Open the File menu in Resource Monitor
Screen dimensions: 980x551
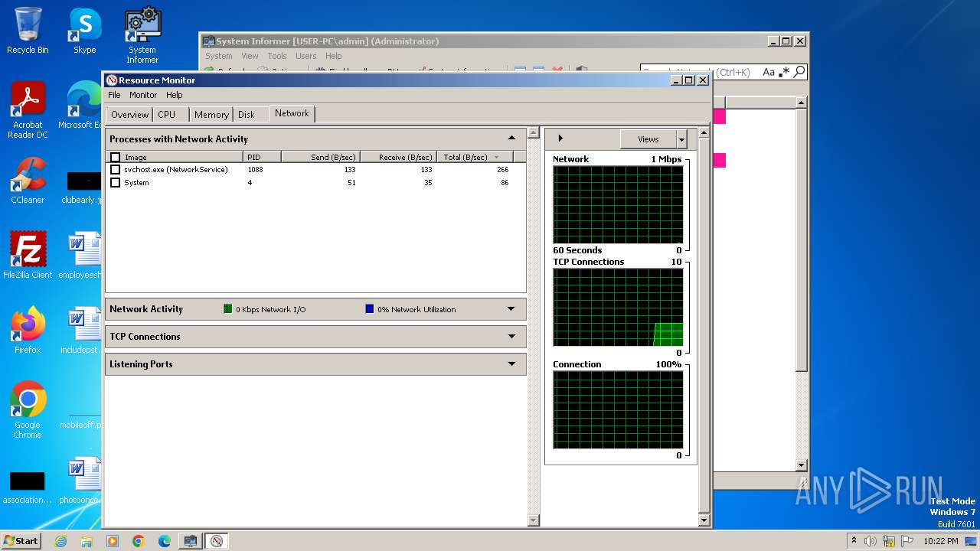(x=114, y=95)
